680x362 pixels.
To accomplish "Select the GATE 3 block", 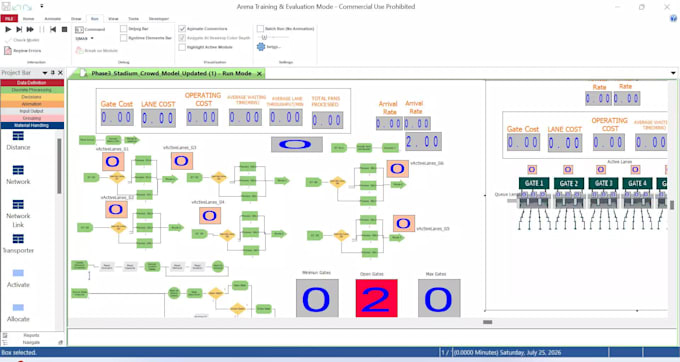I will (603, 183).
